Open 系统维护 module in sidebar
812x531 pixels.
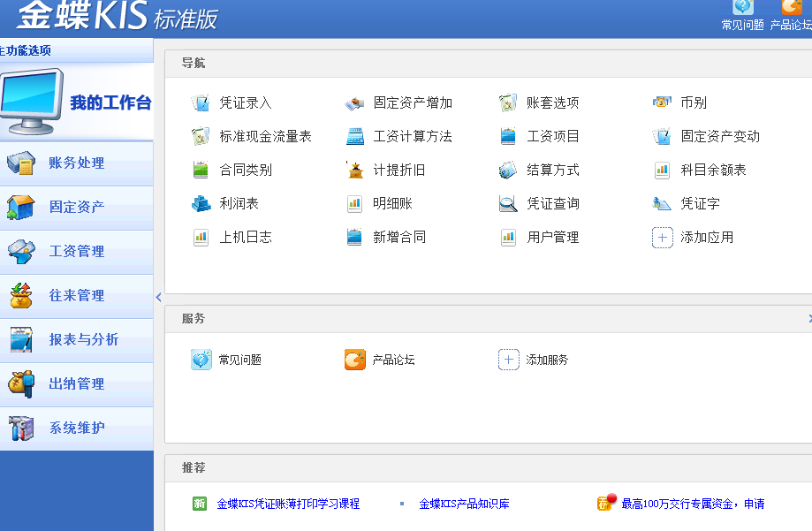click(77, 428)
